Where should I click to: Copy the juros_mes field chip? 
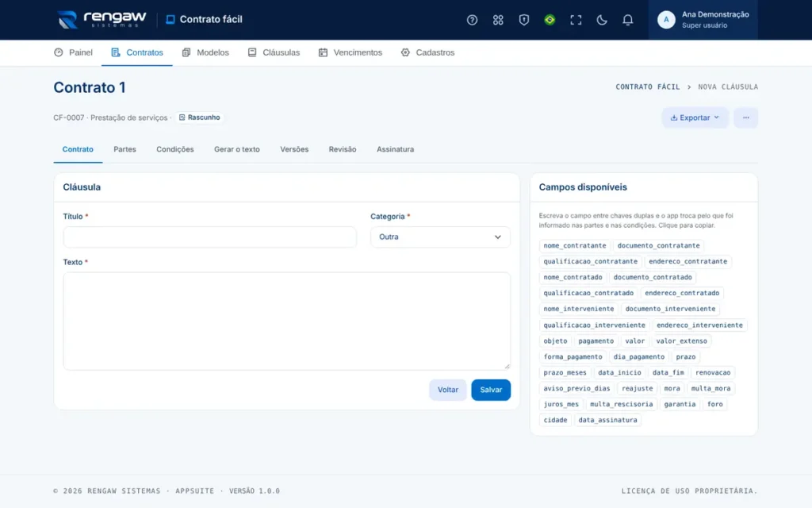(561, 404)
